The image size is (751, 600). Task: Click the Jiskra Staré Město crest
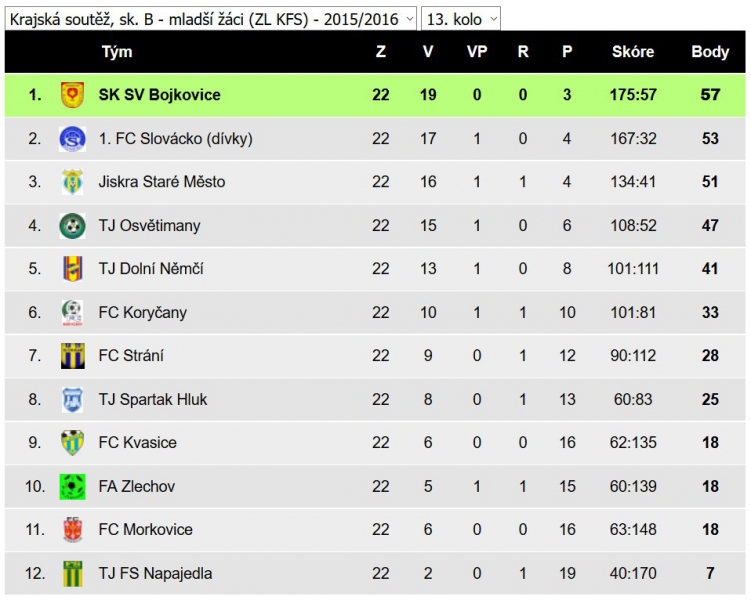(72, 182)
